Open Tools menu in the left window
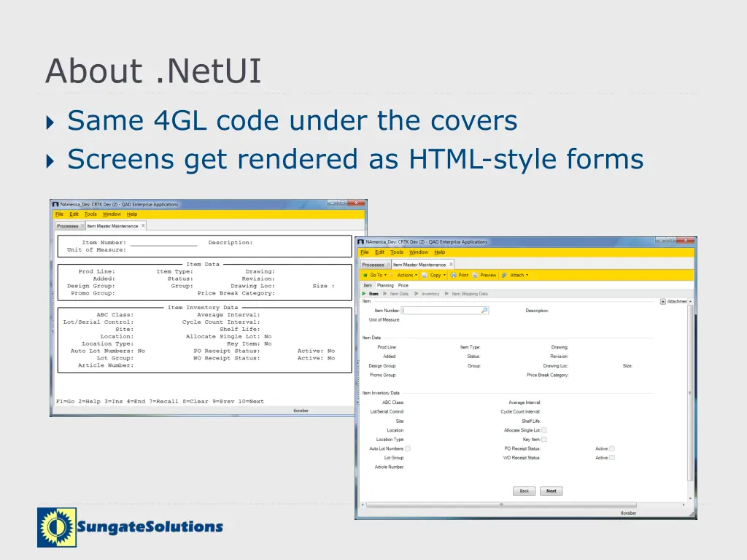Screen dimensions: 747x560 tap(90, 214)
